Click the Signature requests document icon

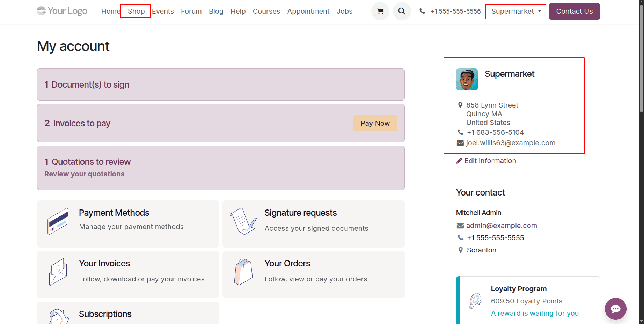(243, 221)
